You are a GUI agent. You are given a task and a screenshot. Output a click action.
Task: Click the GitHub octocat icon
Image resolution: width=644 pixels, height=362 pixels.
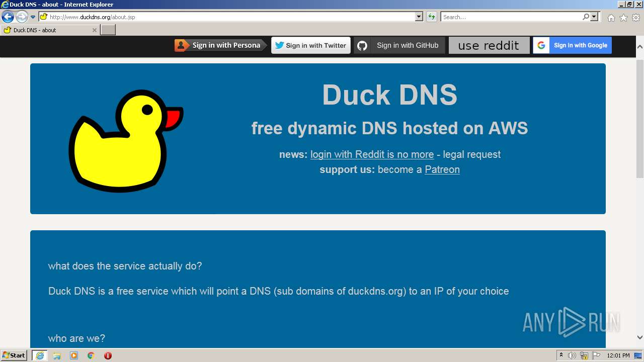[x=362, y=46]
